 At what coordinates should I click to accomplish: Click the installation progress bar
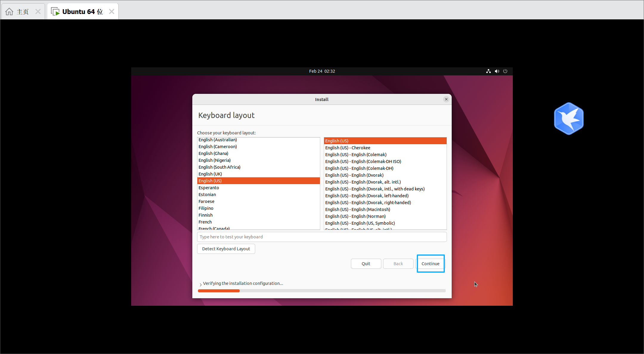pos(322,291)
